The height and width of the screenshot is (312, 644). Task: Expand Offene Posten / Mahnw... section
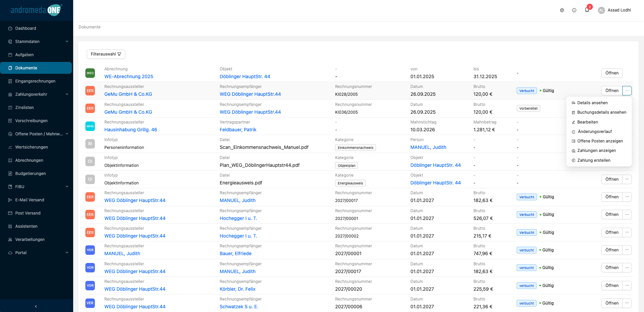(36, 134)
